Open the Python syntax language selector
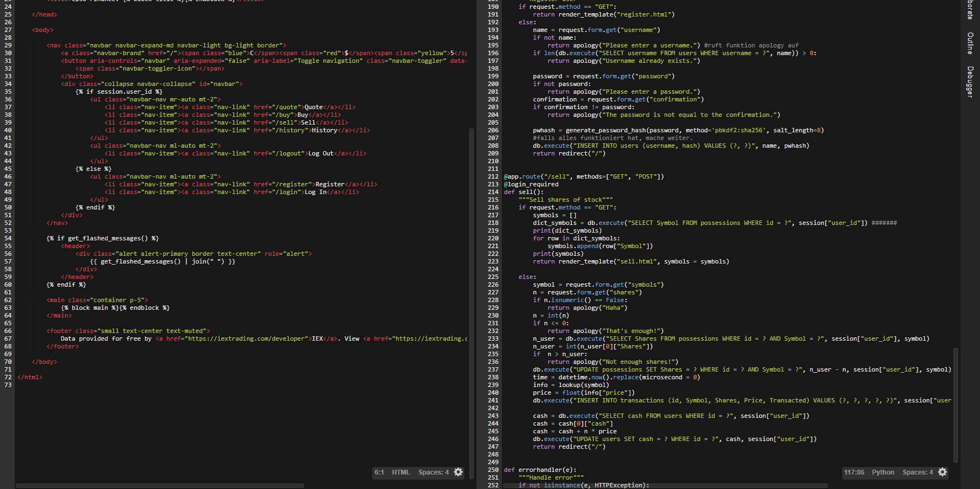The height and width of the screenshot is (489, 980). pyautogui.click(x=882, y=472)
